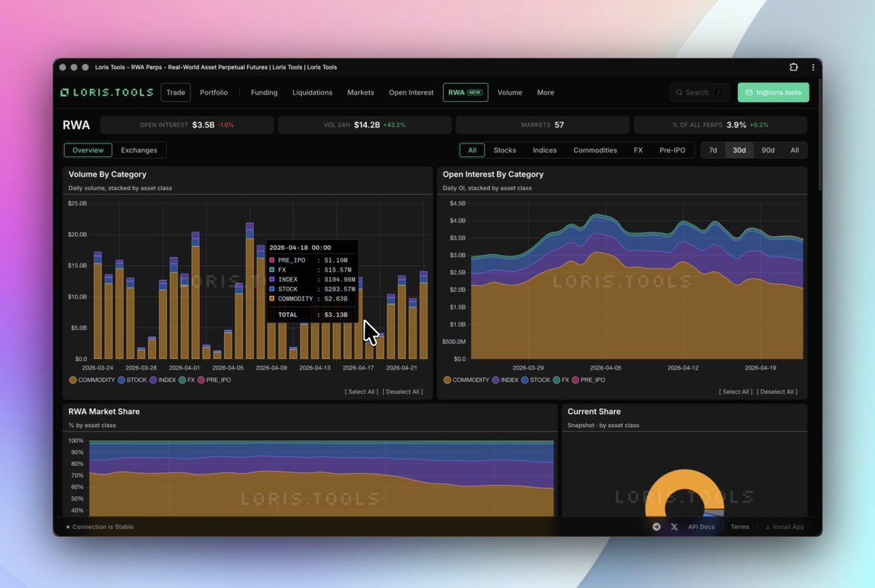Viewport: 875px width, 588px height.
Task: Click Open Interest By Category title
Action: click(x=493, y=174)
